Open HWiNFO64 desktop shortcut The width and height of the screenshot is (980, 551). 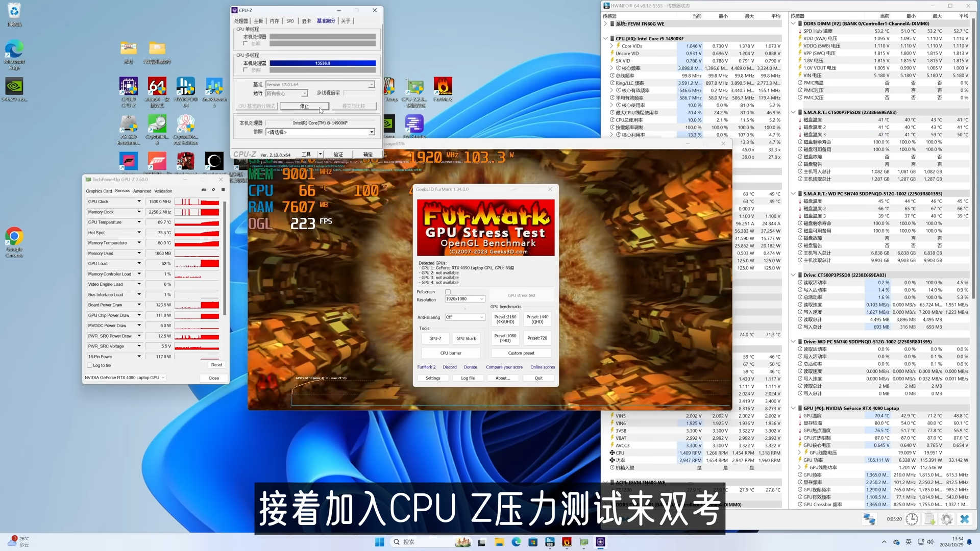tap(186, 92)
